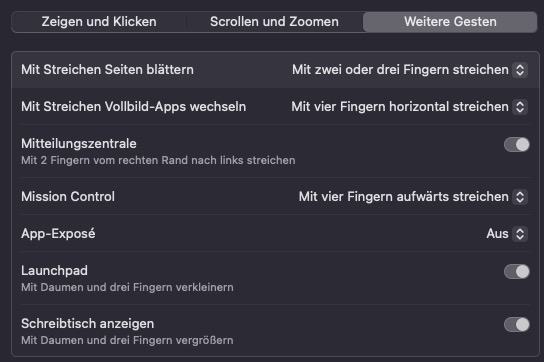This screenshot has height=362, width=544.
Task: Open the App-Exposé dropdown set to Aus
Action: pos(507,234)
